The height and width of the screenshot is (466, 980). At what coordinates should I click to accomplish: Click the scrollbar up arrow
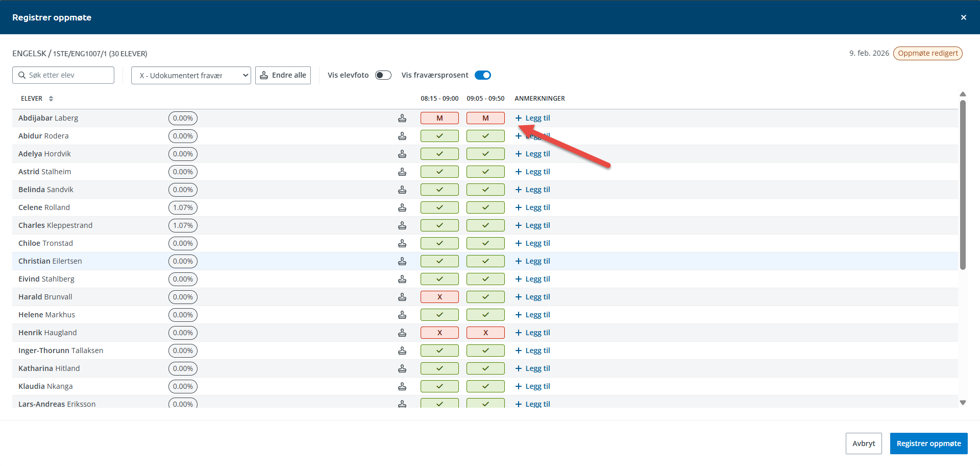(x=963, y=94)
